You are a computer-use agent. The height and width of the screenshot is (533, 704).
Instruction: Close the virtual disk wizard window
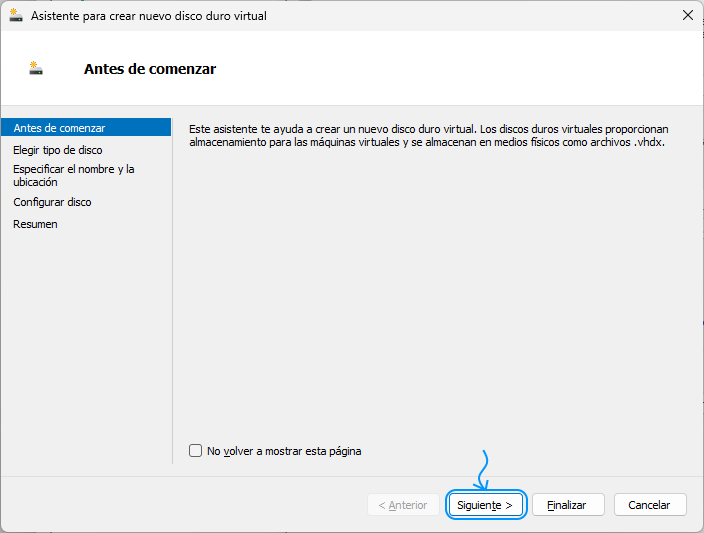click(687, 15)
